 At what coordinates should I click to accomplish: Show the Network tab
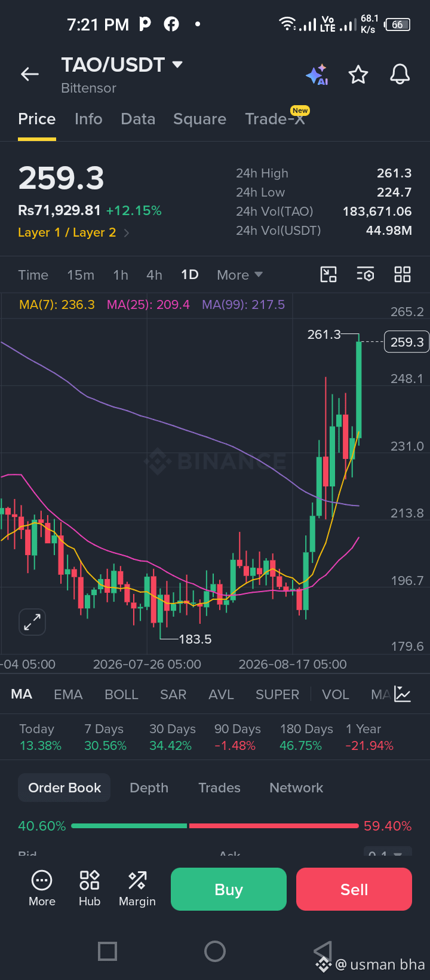click(x=296, y=788)
